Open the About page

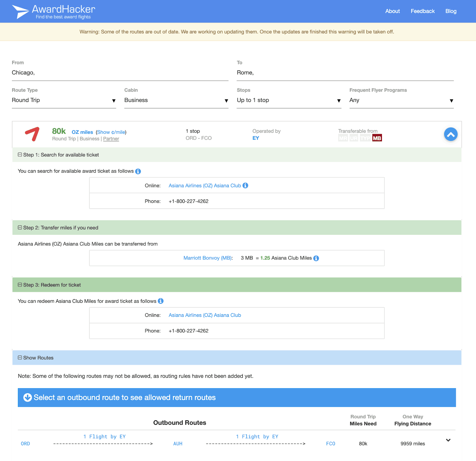coord(392,11)
